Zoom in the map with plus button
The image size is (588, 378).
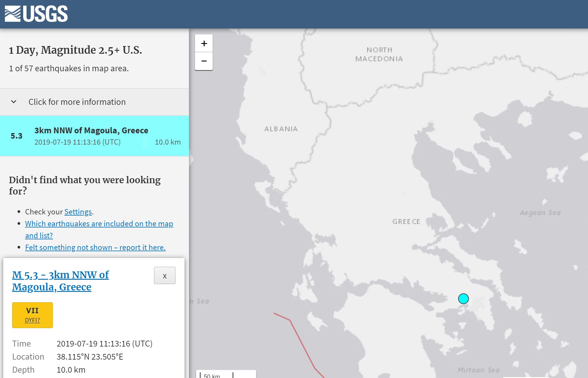point(204,43)
